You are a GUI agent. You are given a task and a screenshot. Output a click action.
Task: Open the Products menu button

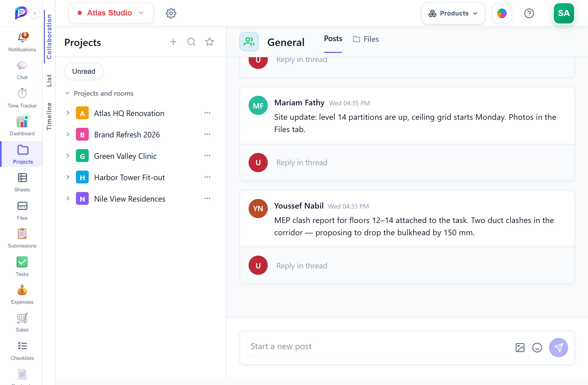453,13
